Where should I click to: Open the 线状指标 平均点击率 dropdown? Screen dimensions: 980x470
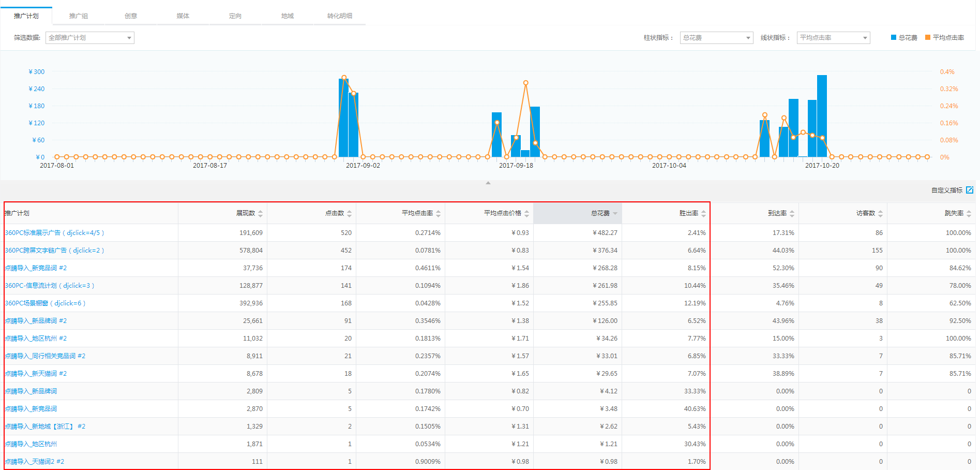[833, 38]
